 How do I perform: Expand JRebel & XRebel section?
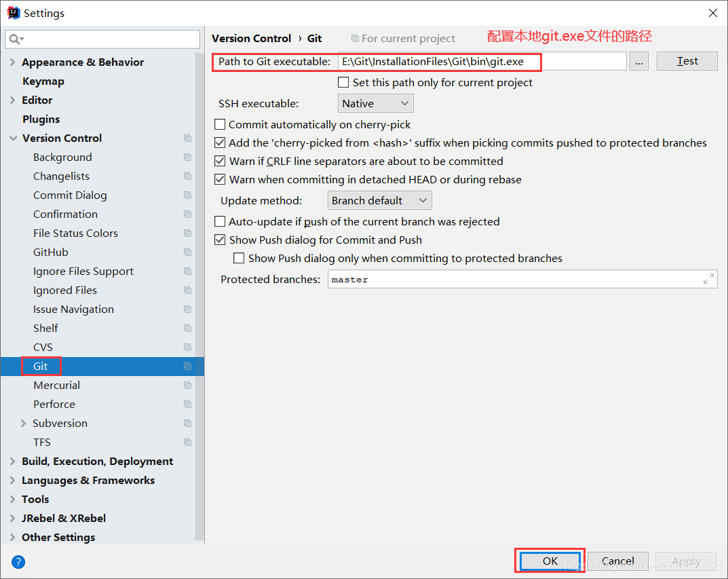pos(12,519)
